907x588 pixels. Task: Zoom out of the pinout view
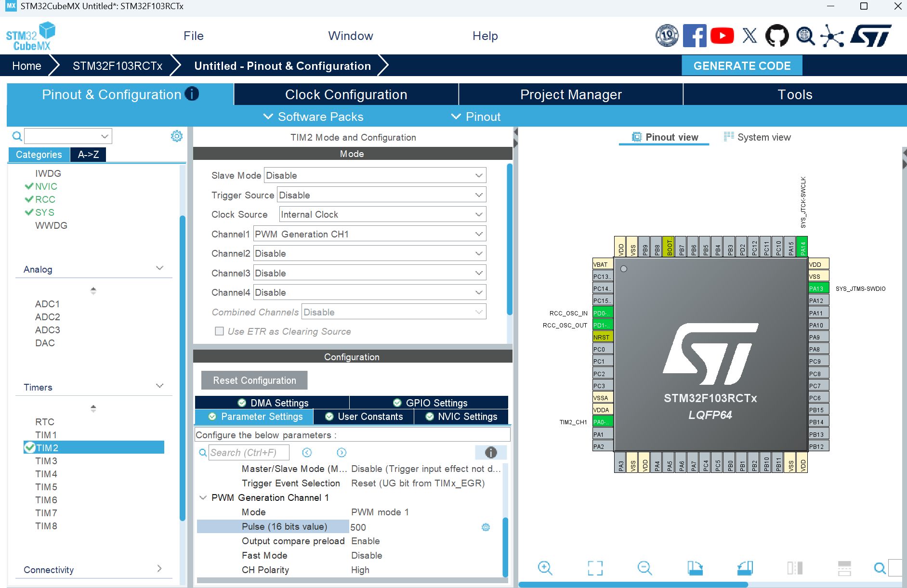pyautogui.click(x=644, y=568)
